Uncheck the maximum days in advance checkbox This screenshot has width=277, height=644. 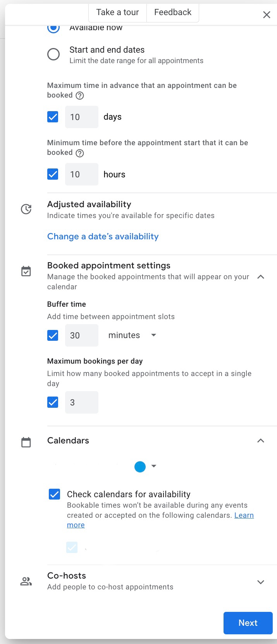[53, 117]
